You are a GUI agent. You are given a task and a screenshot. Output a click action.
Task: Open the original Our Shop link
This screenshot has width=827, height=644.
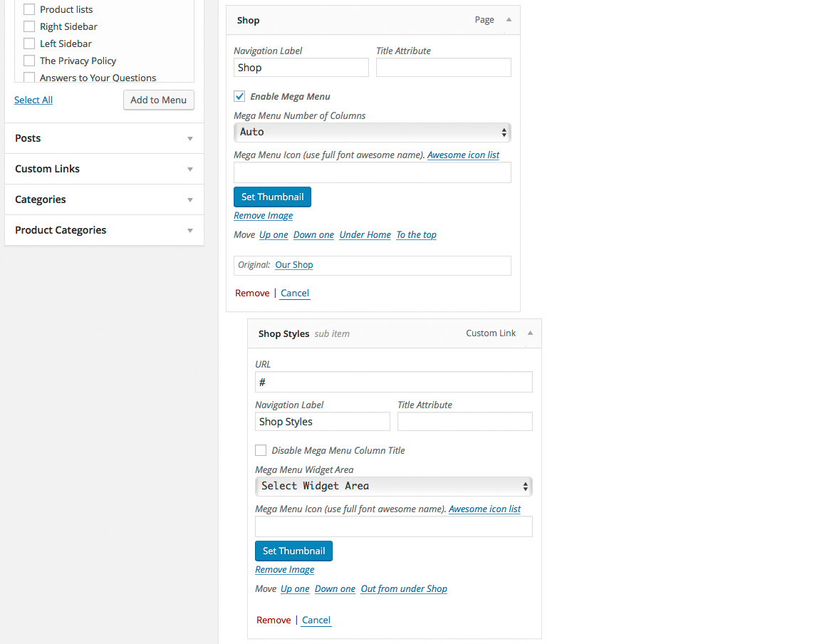293,265
